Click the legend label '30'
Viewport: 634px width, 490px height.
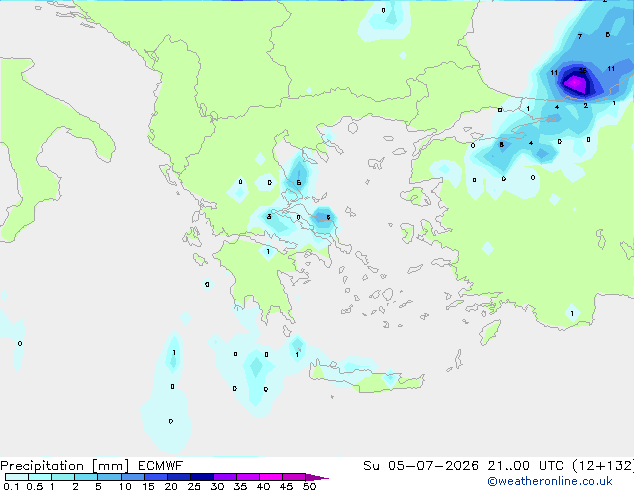[217, 486]
